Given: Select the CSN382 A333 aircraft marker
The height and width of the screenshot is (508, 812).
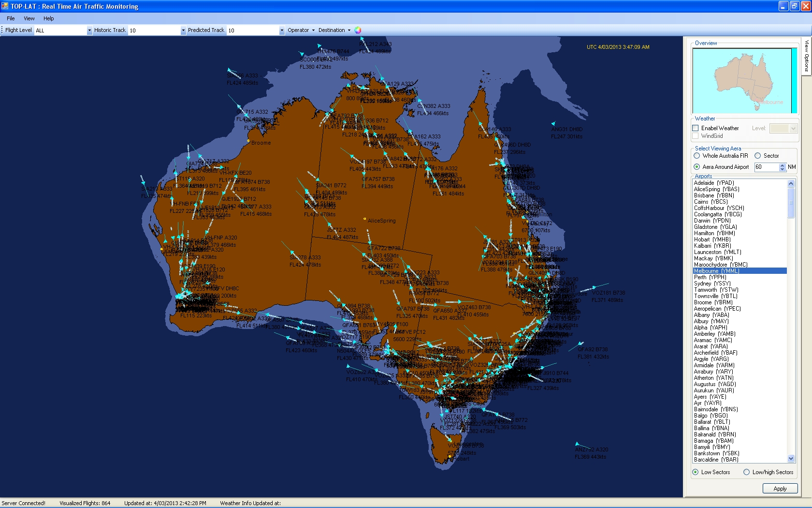Looking at the screenshot, I should [420, 101].
